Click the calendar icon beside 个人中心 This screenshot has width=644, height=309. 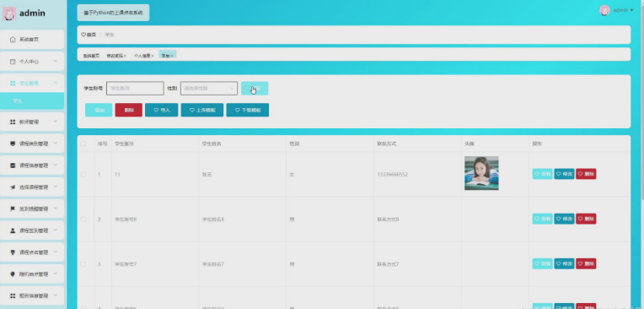click(13, 62)
